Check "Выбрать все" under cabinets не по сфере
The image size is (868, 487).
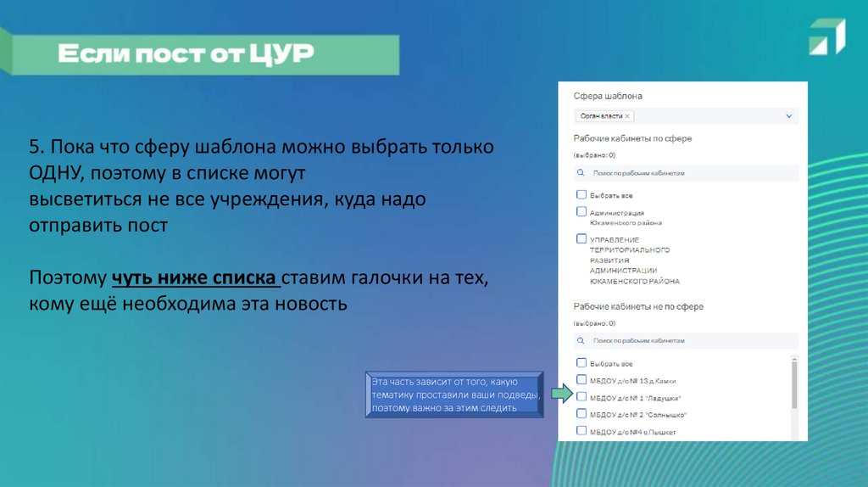[581, 362]
